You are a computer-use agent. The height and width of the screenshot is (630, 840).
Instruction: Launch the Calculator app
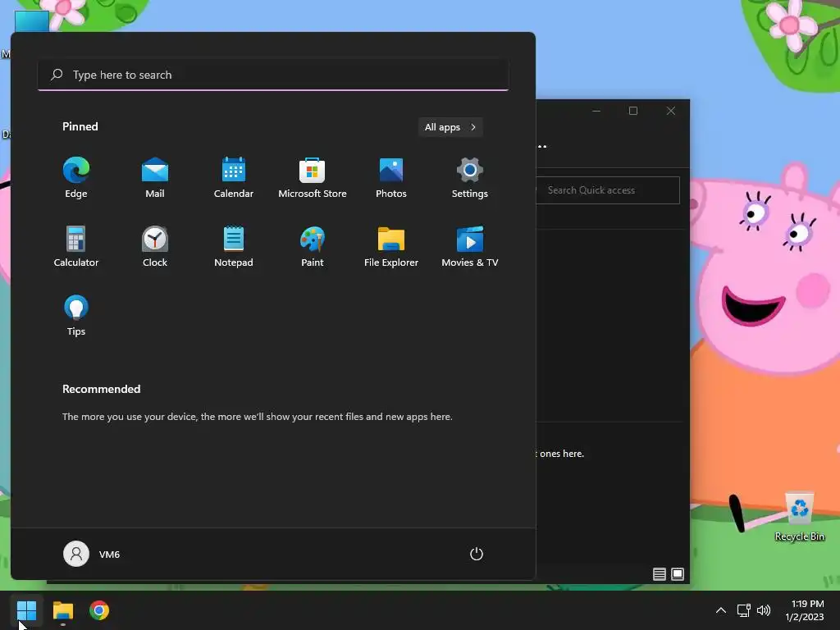coord(76,247)
